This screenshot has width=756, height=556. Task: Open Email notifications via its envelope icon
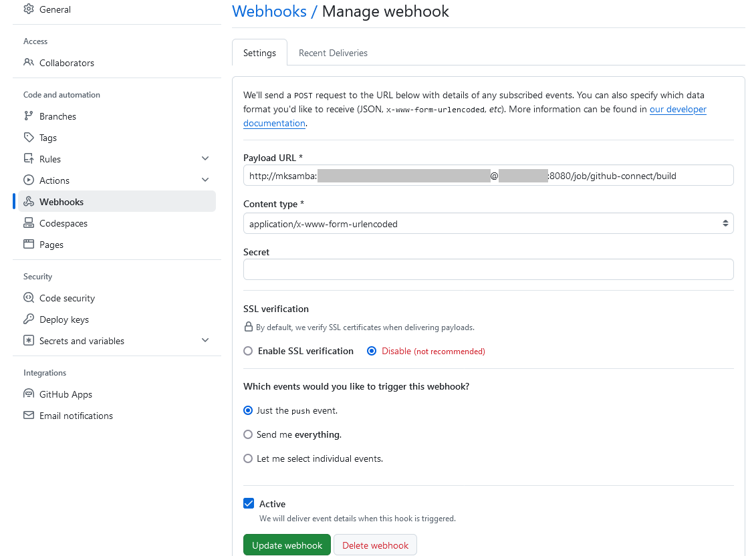click(x=28, y=415)
